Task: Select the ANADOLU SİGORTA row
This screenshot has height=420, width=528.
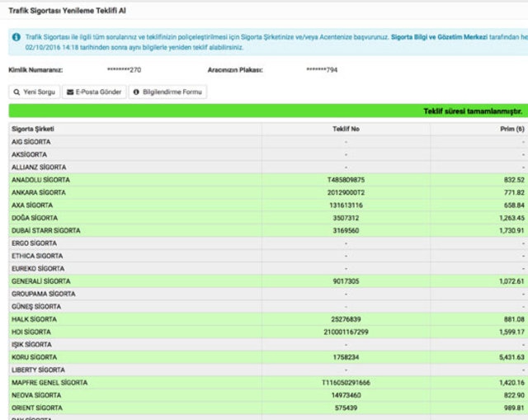Action: click(x=268, y=180)
